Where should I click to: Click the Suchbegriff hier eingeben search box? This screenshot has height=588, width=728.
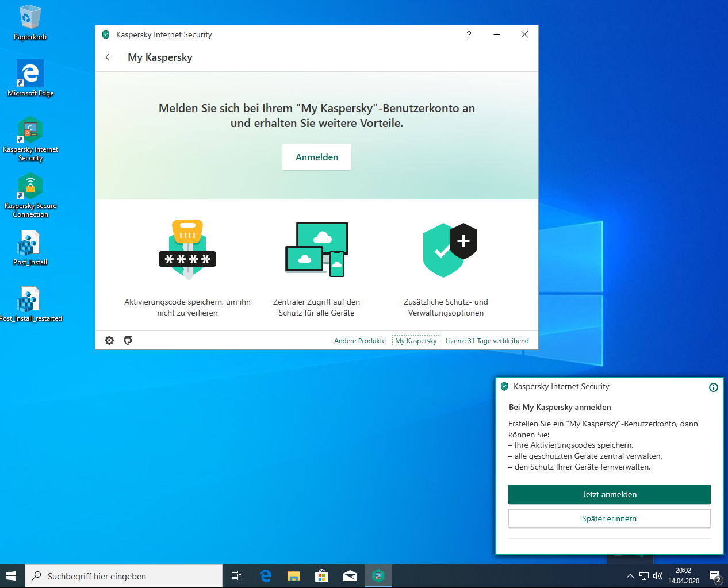(x=124, y=576)
